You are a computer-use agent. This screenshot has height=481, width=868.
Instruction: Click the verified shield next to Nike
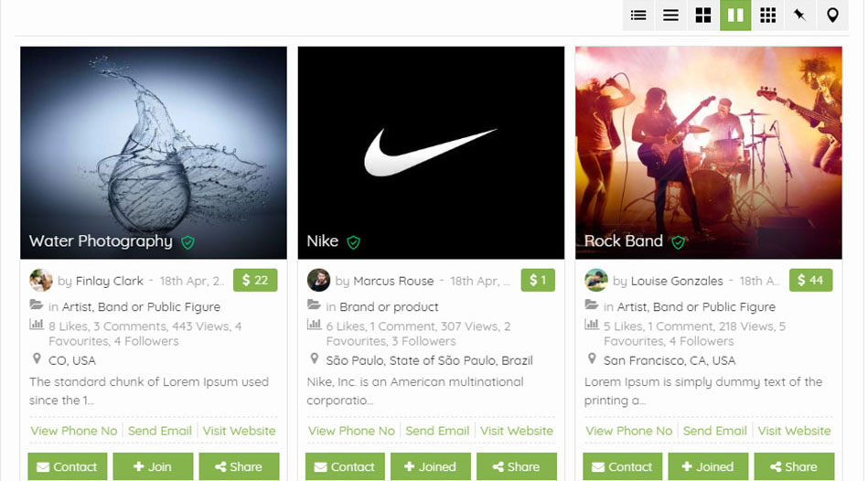click(x=353, y=242)
